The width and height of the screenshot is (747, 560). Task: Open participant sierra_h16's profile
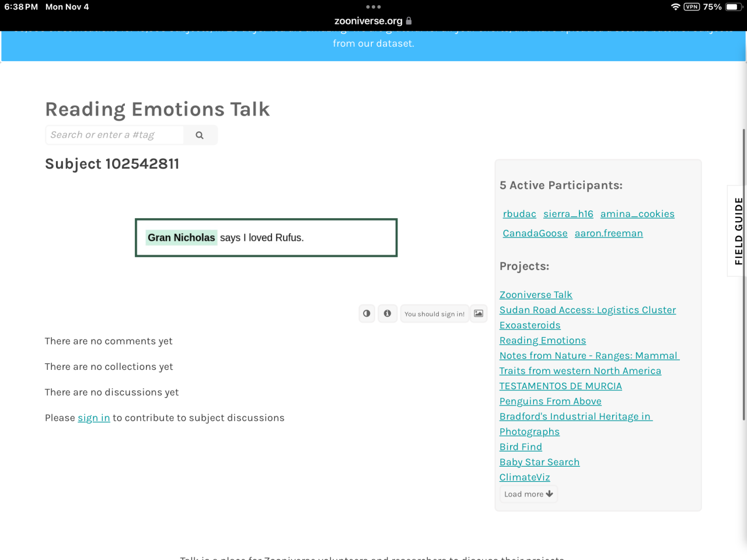[568, 214]
